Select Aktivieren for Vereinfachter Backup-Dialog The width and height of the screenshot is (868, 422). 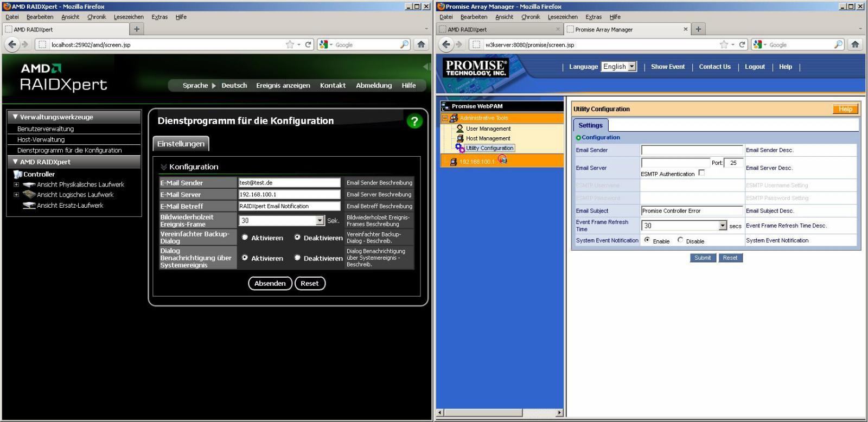pyautogui.click(x=245, y=237)
